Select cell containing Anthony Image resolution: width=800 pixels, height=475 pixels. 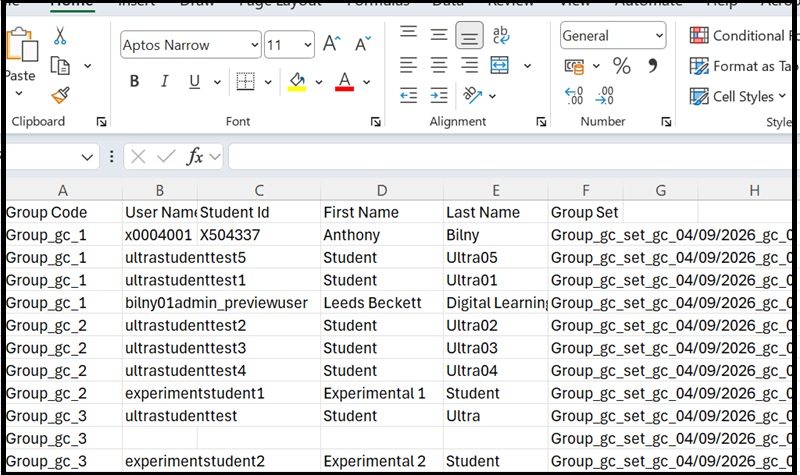(x=382, y=235)
